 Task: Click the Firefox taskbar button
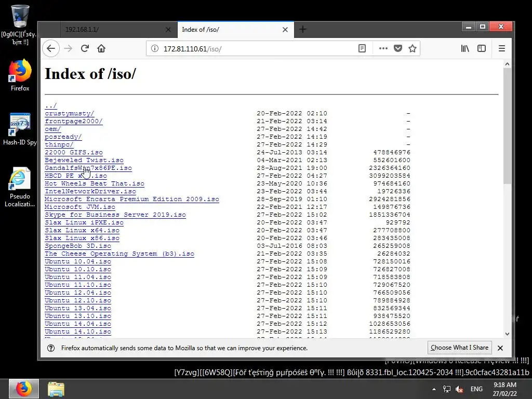point(24,389)
